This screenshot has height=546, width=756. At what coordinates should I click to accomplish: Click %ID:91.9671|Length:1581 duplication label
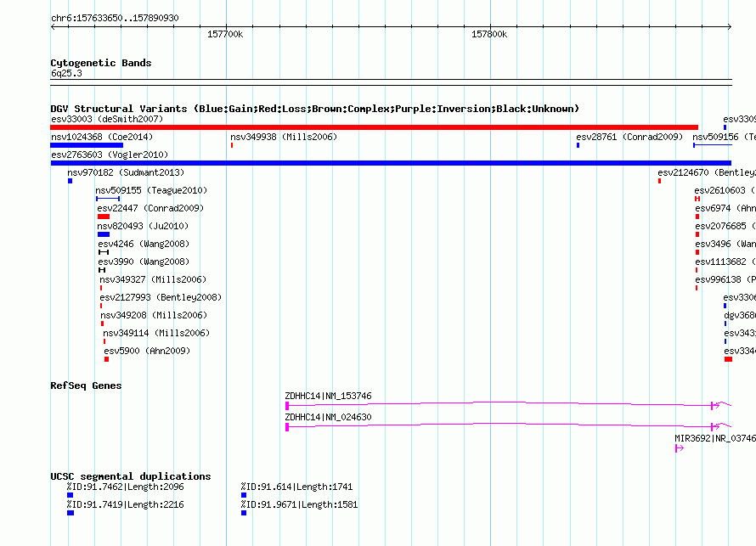299,504
